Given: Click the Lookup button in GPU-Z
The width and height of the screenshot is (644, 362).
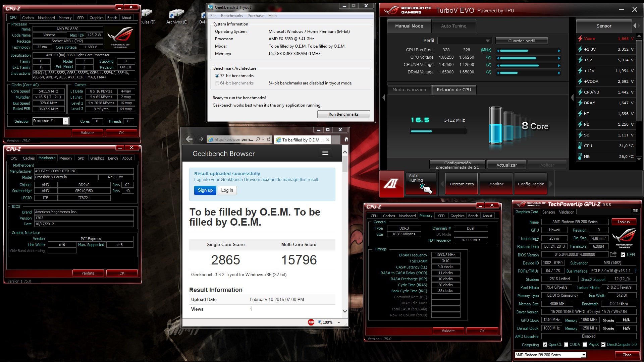Looking at the screenshot, I should click(624, 222).
